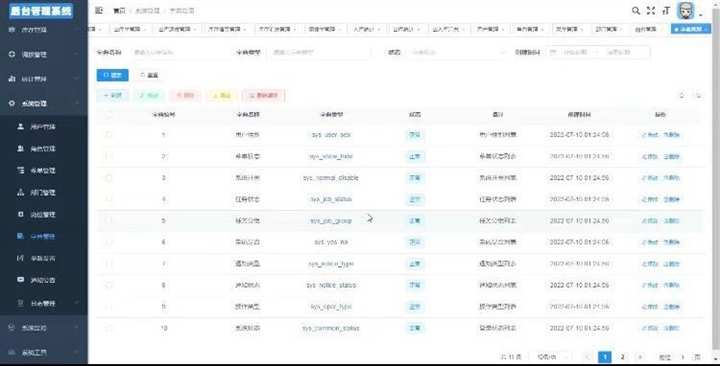Screen dimensions: 720x366
Task: Open the page size dropdown 10条/页
Action: pyautogui.click(x=552, y=357)
